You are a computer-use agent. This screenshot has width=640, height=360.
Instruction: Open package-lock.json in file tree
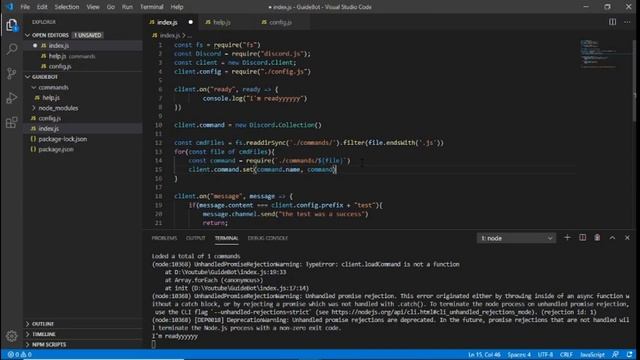83,139
